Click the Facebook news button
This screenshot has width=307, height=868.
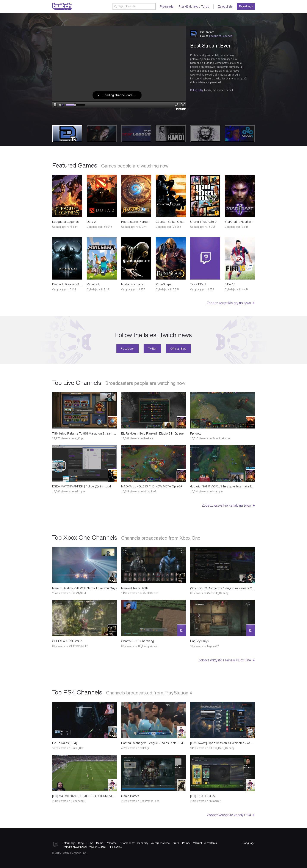point(127,349)
